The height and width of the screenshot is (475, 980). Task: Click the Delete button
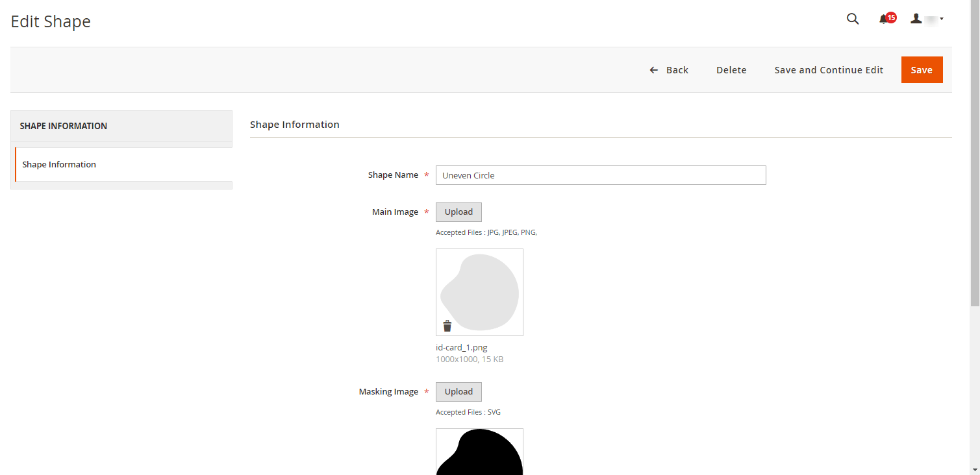[x=731, y=70]
